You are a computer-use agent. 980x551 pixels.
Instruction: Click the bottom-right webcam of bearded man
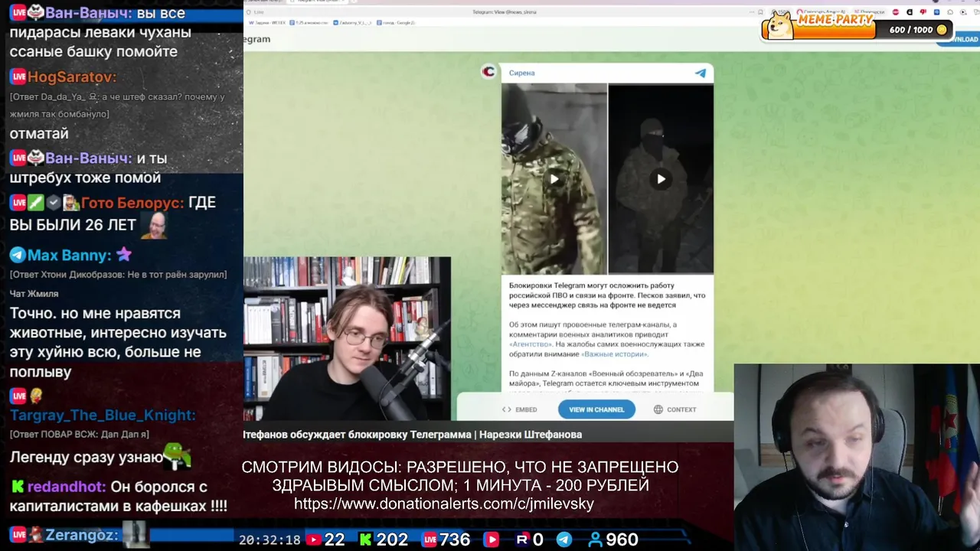point(857,457)
